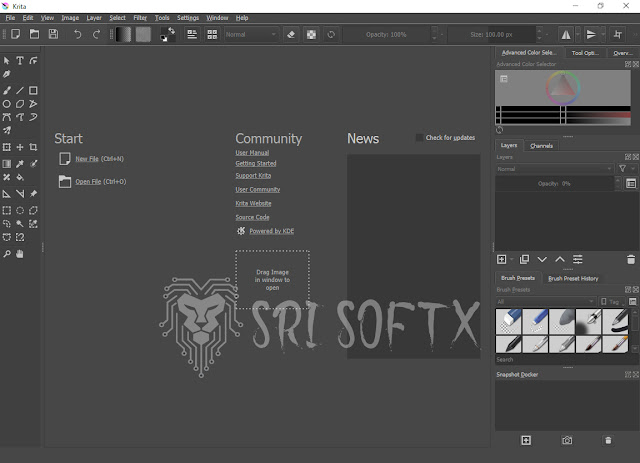Click the Open file folder toolbar icon
Screen dimensions: 640x463
point(34,34)
